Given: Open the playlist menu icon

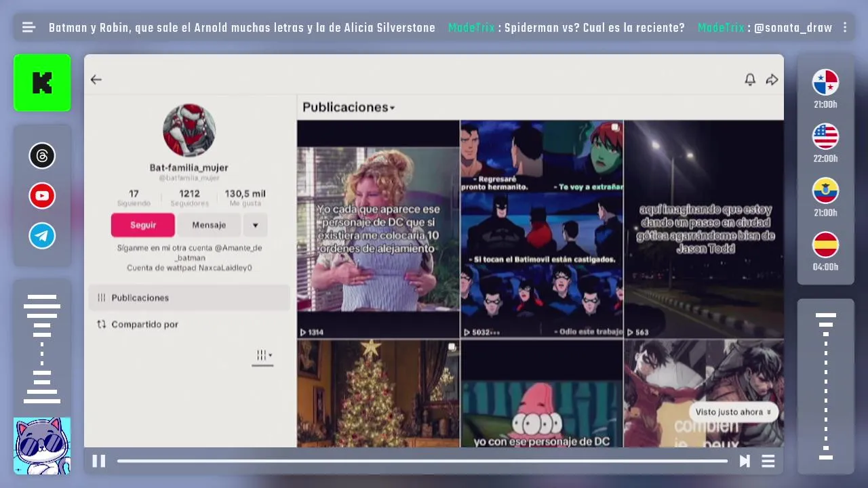Looking at the screenshot, I should (768, 461).
